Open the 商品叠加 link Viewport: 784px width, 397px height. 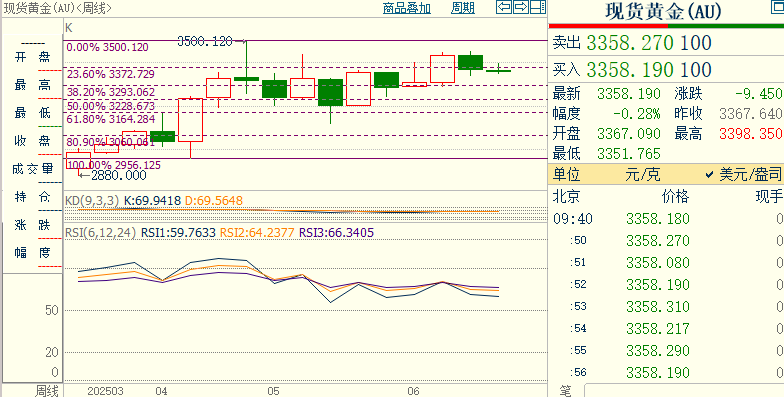406,8
